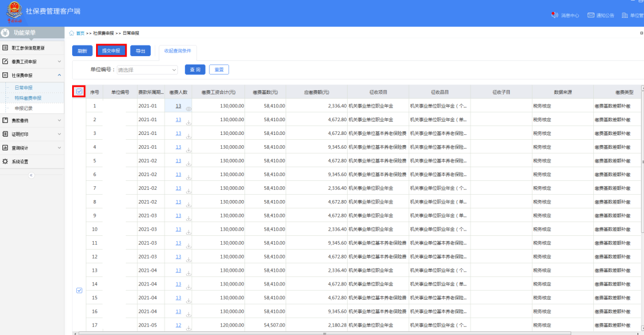This screenshot has height=335, width=644.
Task: Click download icon in row 10
Action: point(188,232)
